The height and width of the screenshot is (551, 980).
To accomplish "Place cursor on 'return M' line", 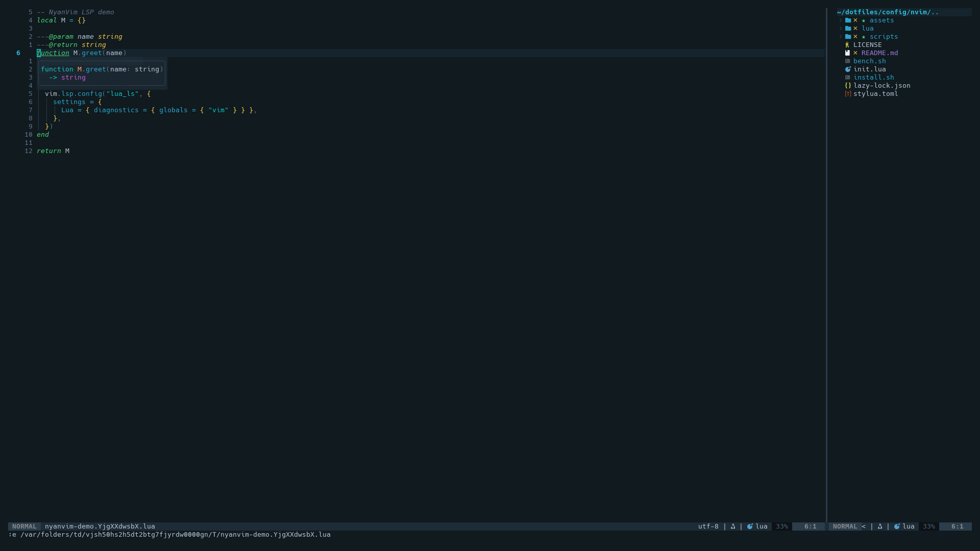I will click(x=53, y=151).
